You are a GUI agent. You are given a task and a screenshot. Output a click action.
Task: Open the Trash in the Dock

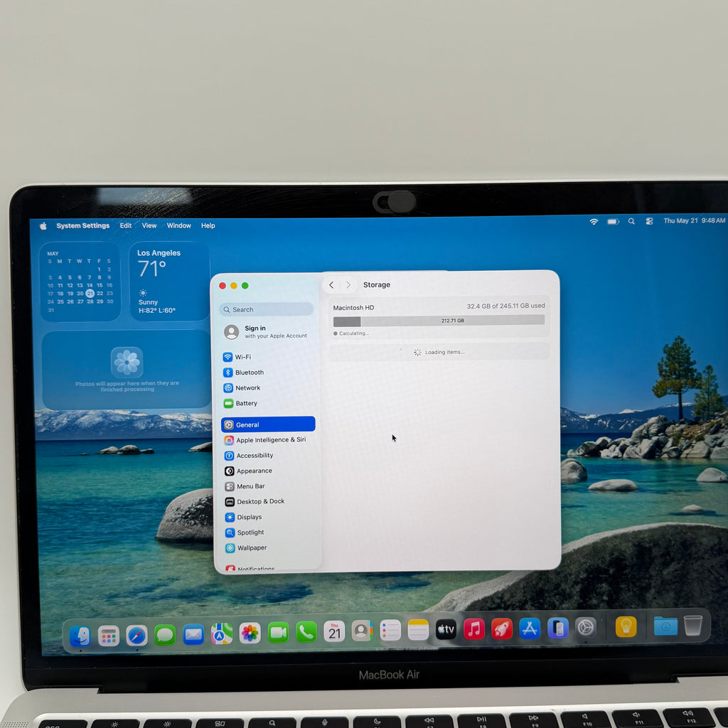pyautogui.click(x=693, y=626)
